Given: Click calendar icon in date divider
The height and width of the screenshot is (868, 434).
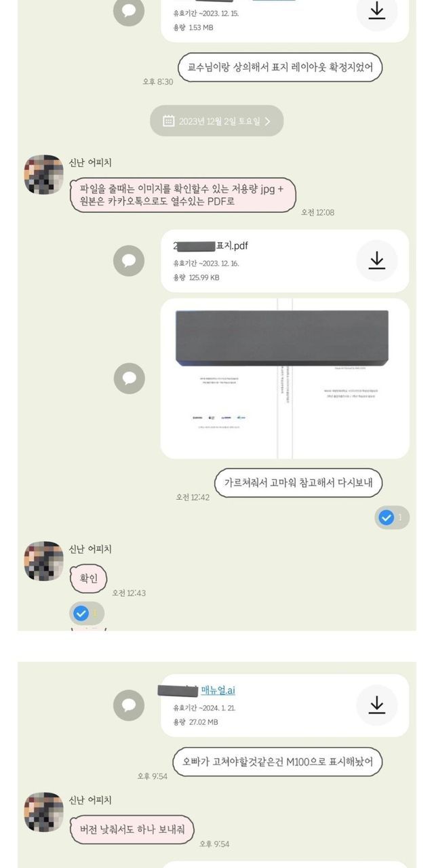Looking at the screenshot, I should point(169,121).
